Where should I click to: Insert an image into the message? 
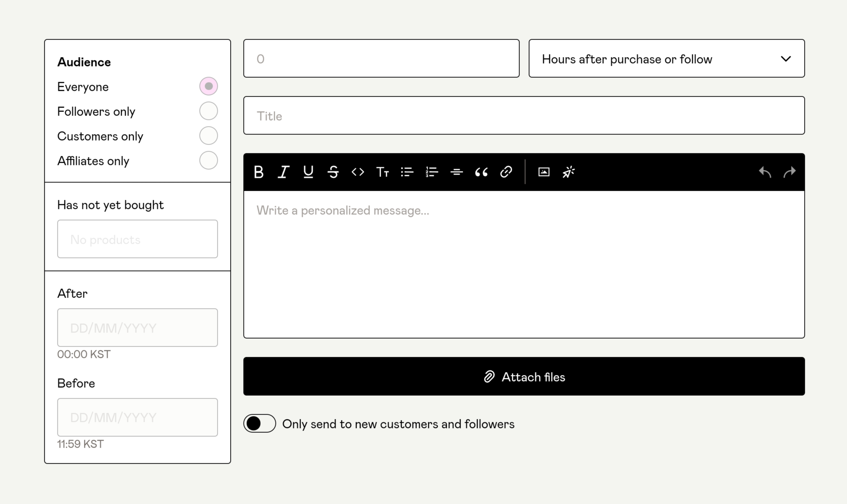[544, 172]
